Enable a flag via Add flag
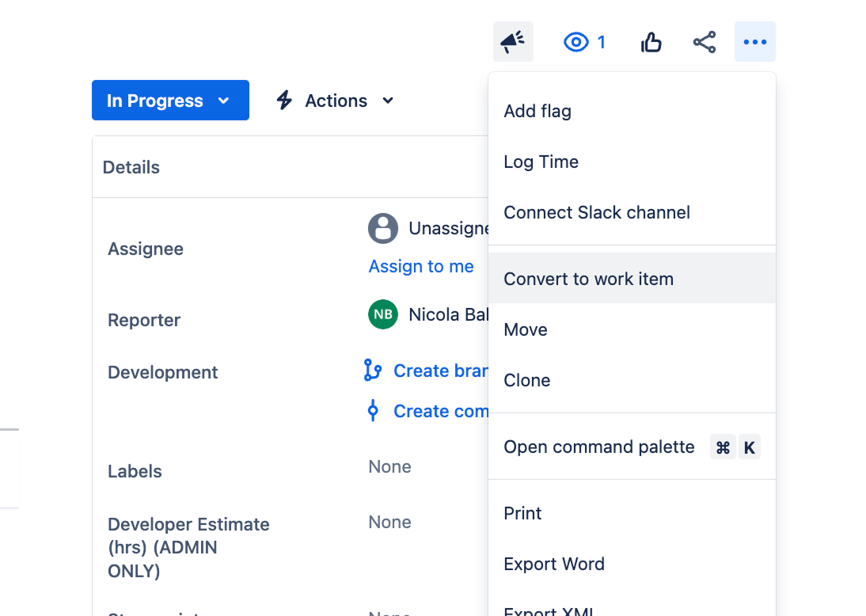 pos(537,111)
